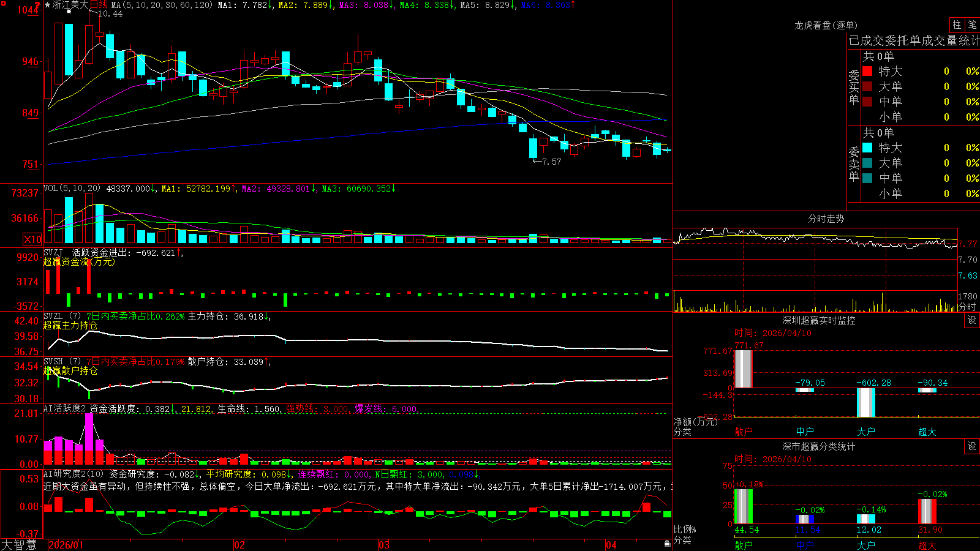This screenshot has width=980, height=551.
Task: Click the 31.90 percentage under 深市超赢分类统计
Action: click(x=930, y=530)
